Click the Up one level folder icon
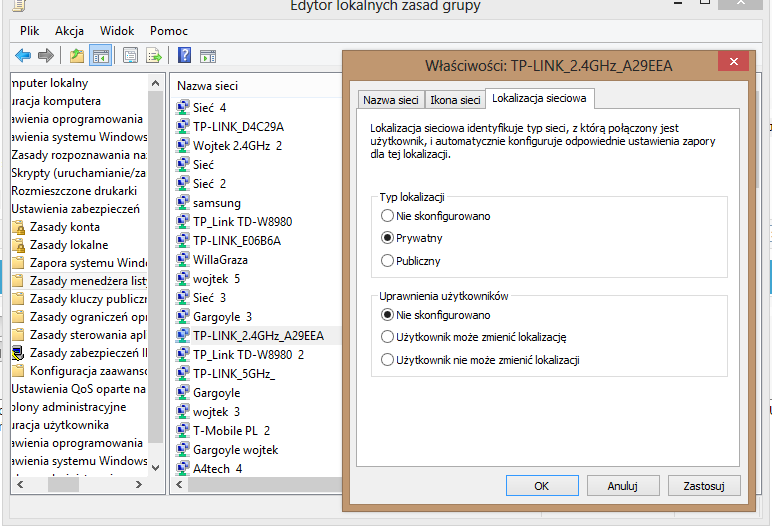 coord(77,55)
